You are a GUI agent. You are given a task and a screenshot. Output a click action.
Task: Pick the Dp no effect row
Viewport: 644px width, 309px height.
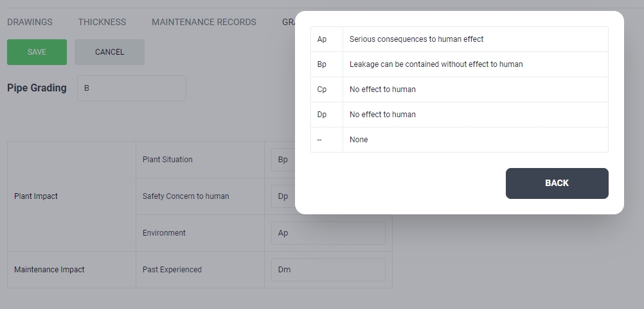[x=459, y=115]
